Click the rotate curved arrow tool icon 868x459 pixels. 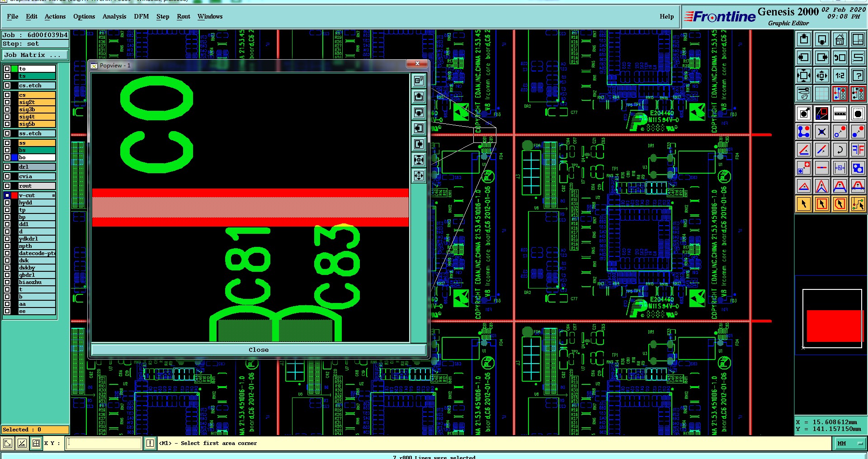(840, 150)
